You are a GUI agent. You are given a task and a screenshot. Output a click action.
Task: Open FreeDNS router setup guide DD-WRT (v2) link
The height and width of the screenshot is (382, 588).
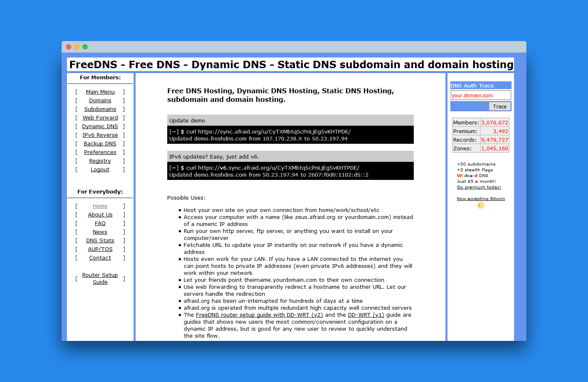coord(259,315)
